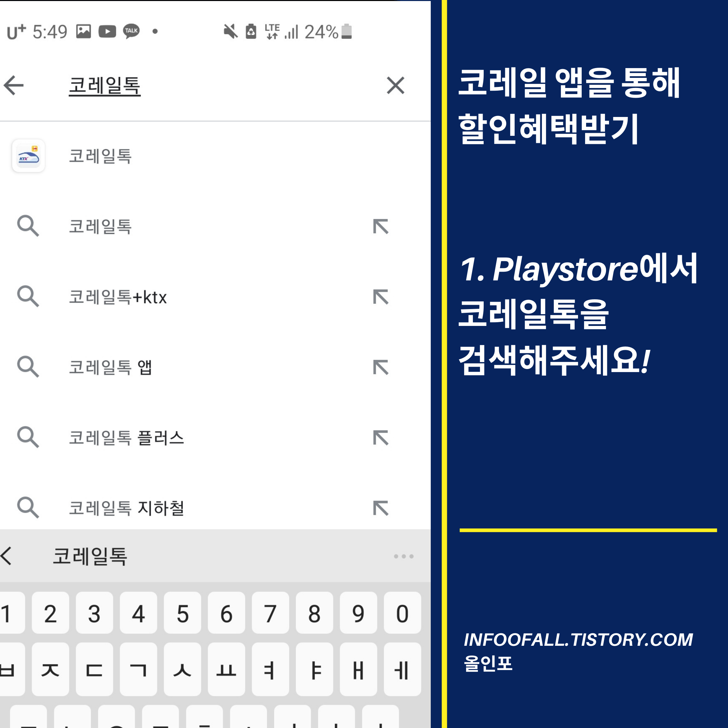
Task: Open more keyboard options with three dots
Action: point(403,556)
